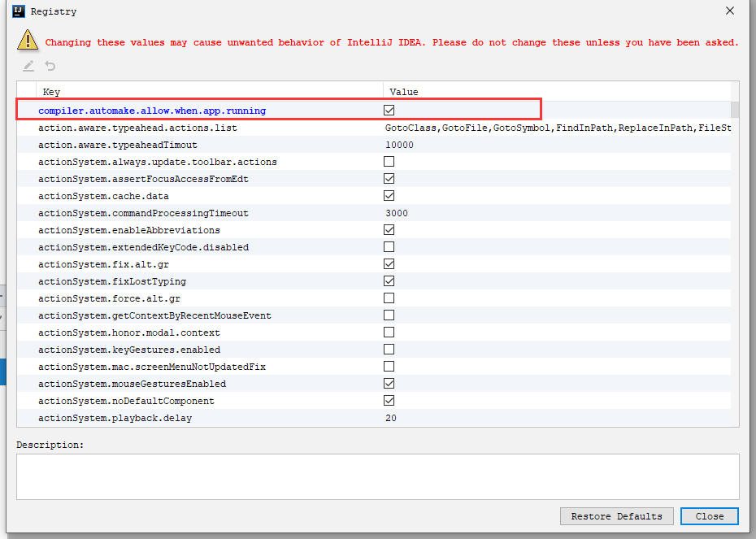This screenshot has width=756, height=539.
Task: Click the IntelliJ IDEA logo in title bar
Action: [x=19, y=11]
